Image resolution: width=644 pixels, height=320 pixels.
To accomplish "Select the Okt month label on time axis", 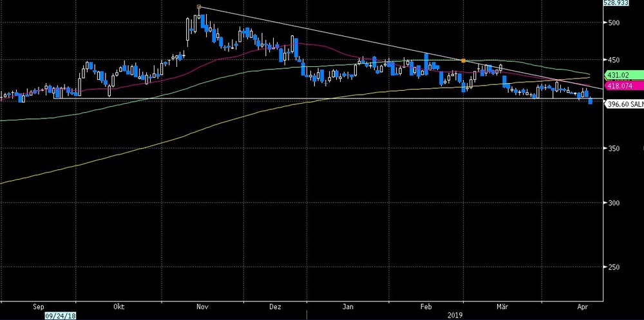I will 118,307.
